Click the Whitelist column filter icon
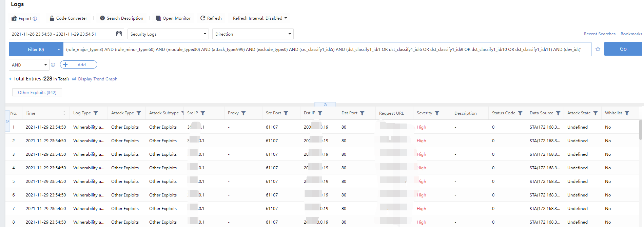 (627, 113)
